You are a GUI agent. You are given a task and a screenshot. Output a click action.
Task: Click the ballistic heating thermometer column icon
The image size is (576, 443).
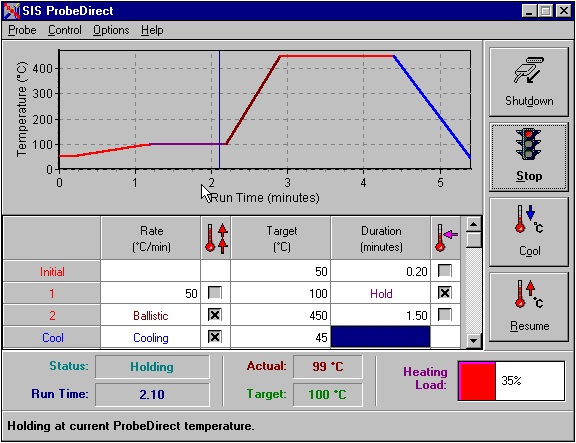point(216,238)
